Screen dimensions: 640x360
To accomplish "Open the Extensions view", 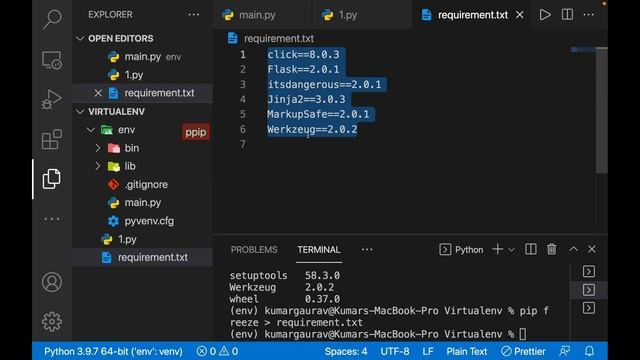I will point(52,140).
